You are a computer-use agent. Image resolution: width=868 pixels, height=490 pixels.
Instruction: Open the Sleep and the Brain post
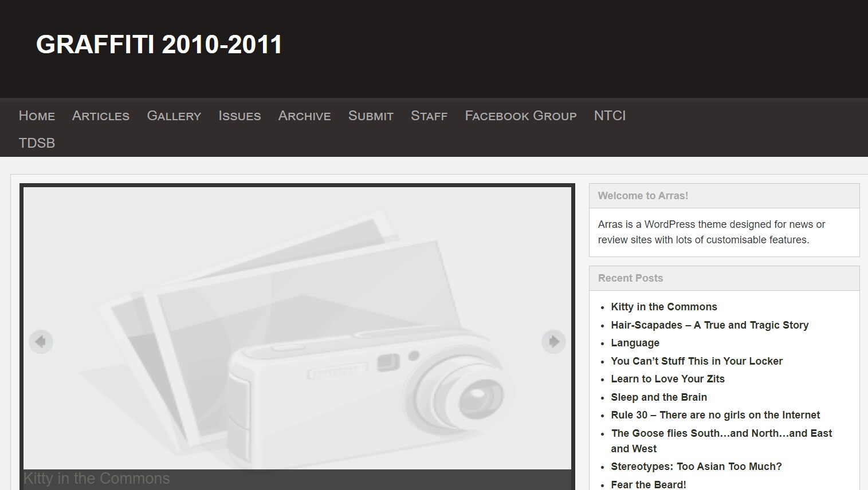658,397
